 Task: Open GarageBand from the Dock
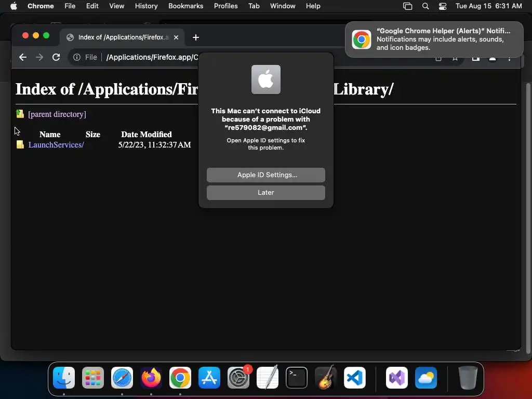click(326, 378)
